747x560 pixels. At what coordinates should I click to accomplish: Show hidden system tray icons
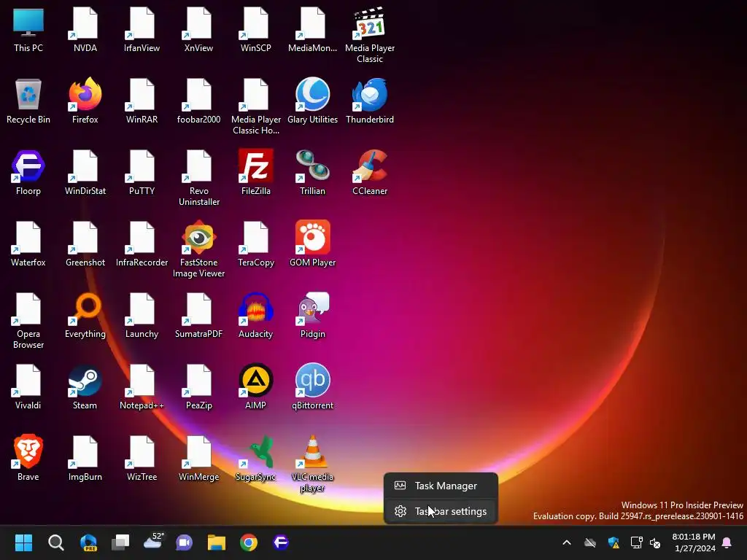[566, 542]
